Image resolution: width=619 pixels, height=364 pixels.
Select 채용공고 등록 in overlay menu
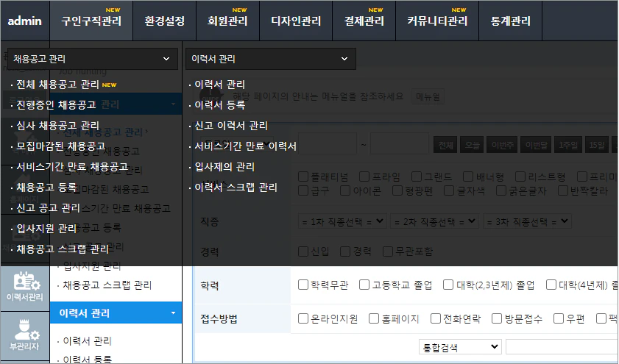click(x=46, y=187)
